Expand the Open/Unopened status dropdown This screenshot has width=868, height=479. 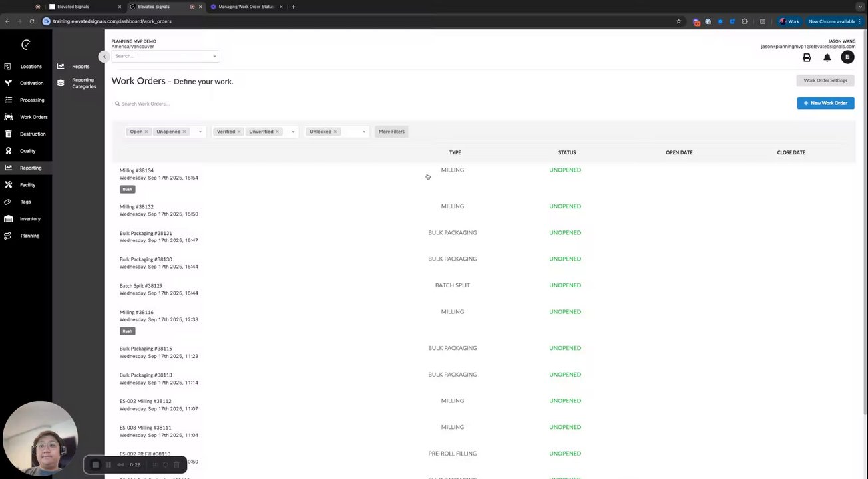click(x=200, y=132)
